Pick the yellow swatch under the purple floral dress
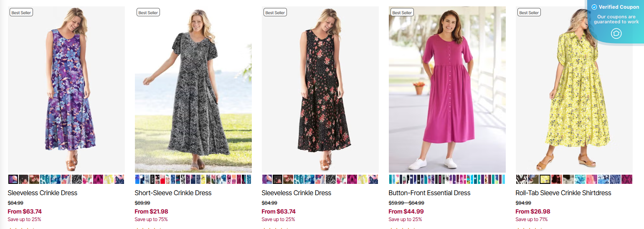 pyautogui.click(x=109, y=179)
